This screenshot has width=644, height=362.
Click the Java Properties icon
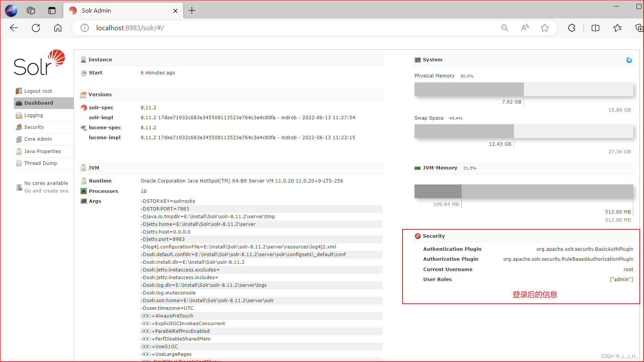pyautogui.click(x=19, y=151)
